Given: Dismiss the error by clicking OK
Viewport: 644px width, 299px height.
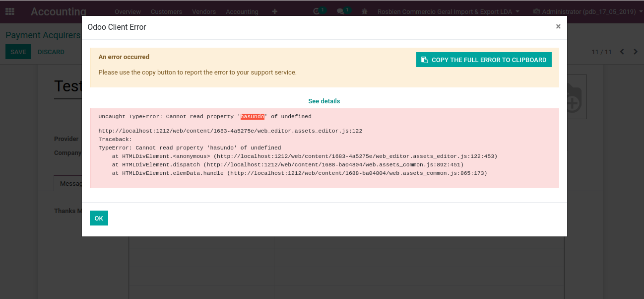Looking at the screenshot, I should pyautogui.click(x=99, y=218).
